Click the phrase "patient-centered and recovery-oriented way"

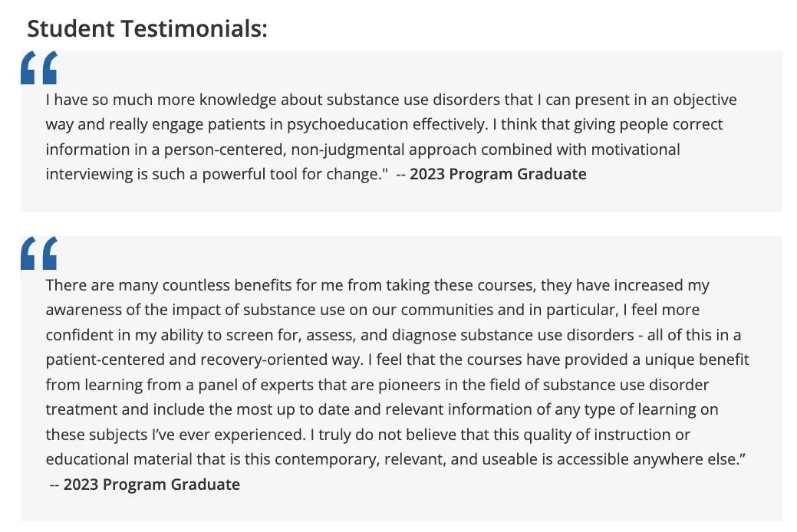pos(203,360)
